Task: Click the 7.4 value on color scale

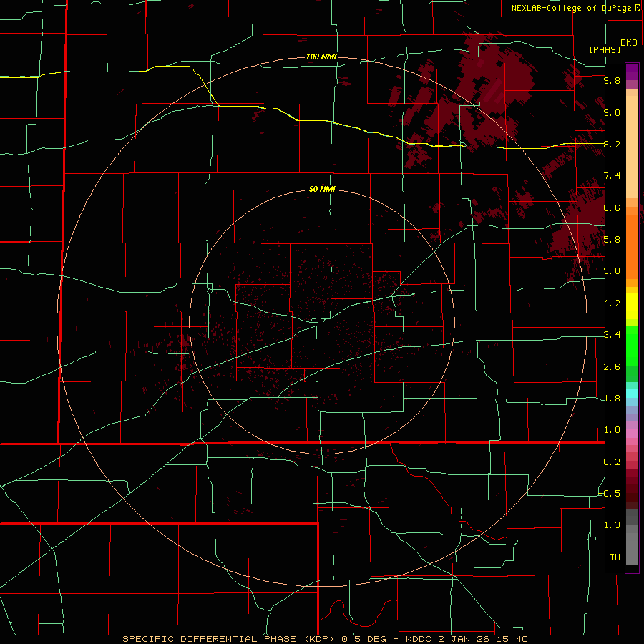Action: 612,176
